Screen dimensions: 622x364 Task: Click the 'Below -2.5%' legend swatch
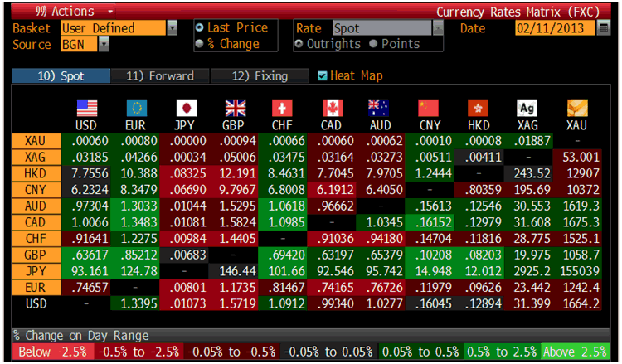(53, 352)
